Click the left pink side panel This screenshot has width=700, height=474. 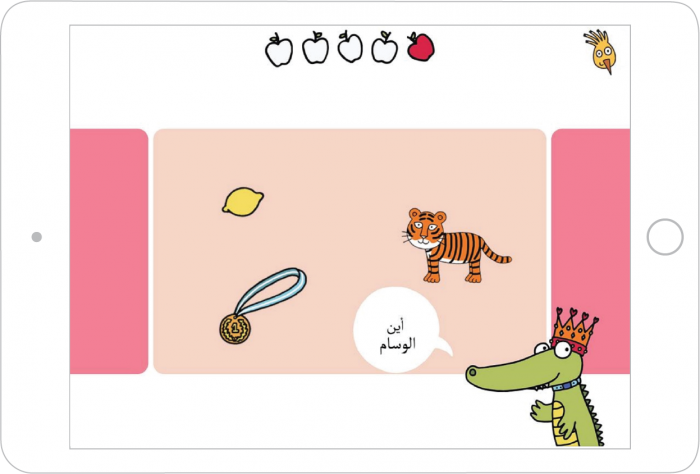coord(108,251)
